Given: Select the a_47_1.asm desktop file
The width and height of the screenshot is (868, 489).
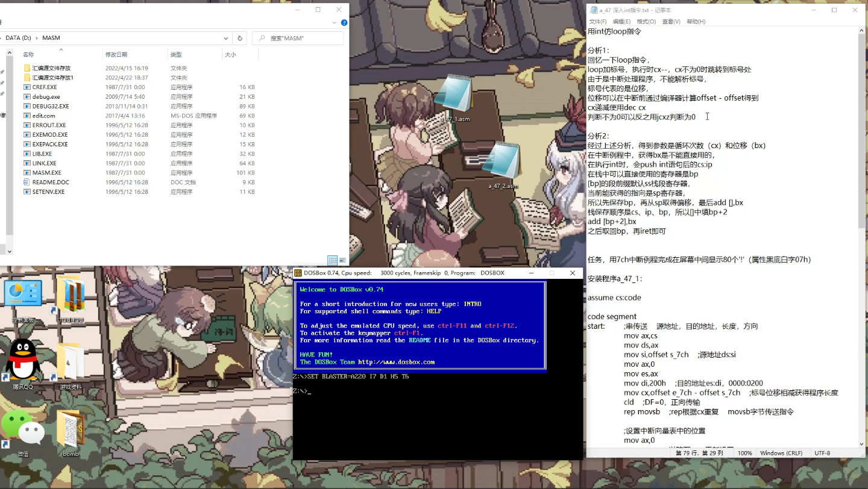Looking at the screenshot, I should pos(454,98).
